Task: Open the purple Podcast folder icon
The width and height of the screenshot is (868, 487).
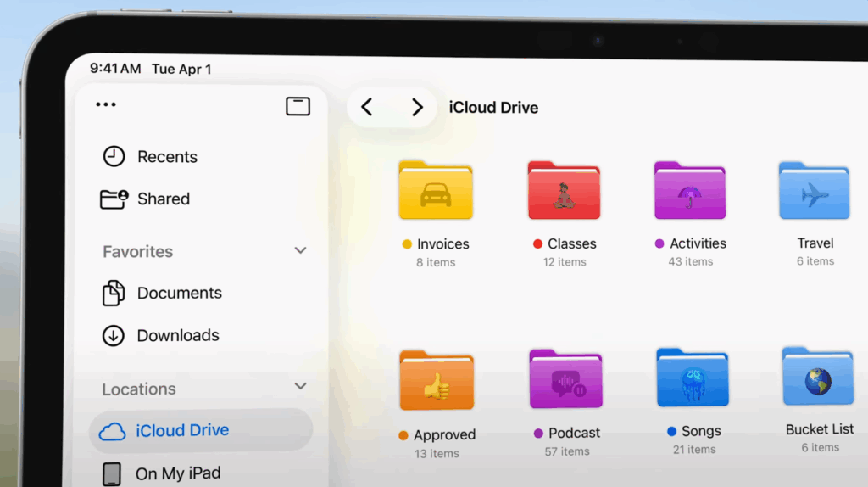Action: point(565,379)
